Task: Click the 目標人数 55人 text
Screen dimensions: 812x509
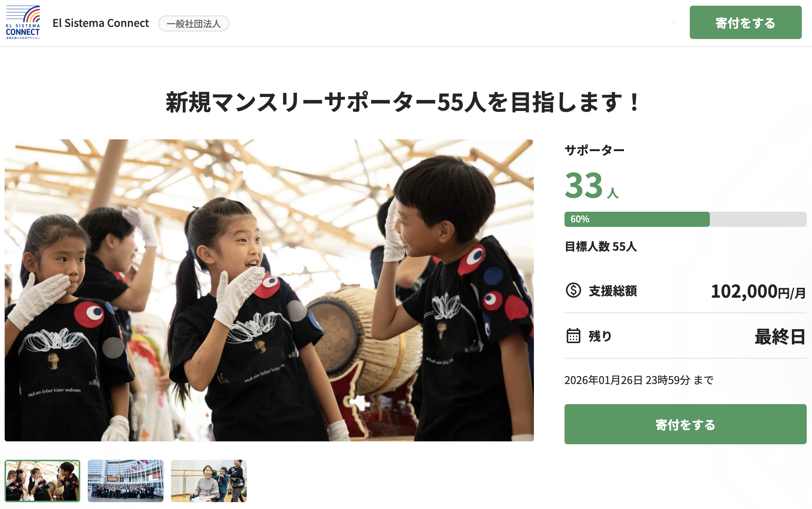Action: [601, 247]
